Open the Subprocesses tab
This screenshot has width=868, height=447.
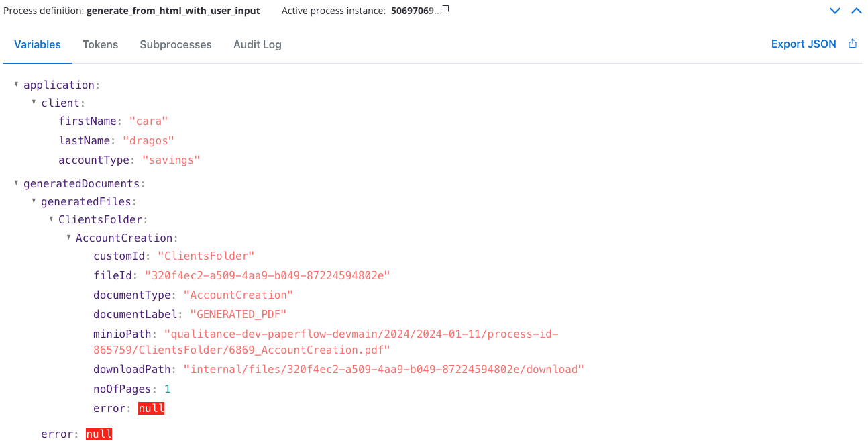pos(176,44)
